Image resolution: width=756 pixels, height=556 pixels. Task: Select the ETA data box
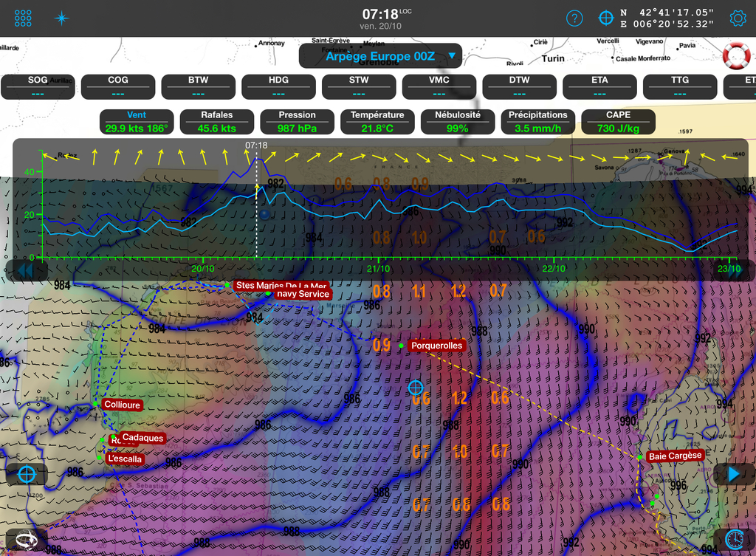coord(599,86)
